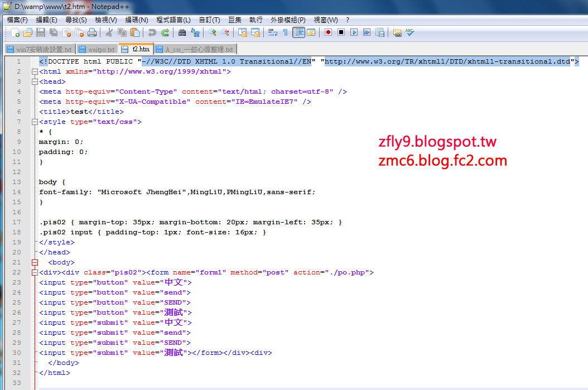This screenshot has width=588, height=390.
Task: Open the 巨集 menu
Action: pos(235,20)
